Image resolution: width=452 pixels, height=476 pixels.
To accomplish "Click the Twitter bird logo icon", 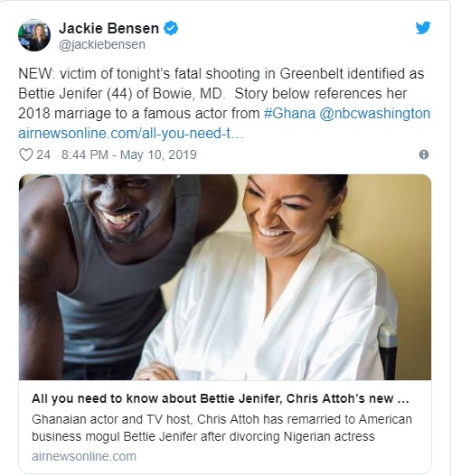I will click(x=423, y=28).
